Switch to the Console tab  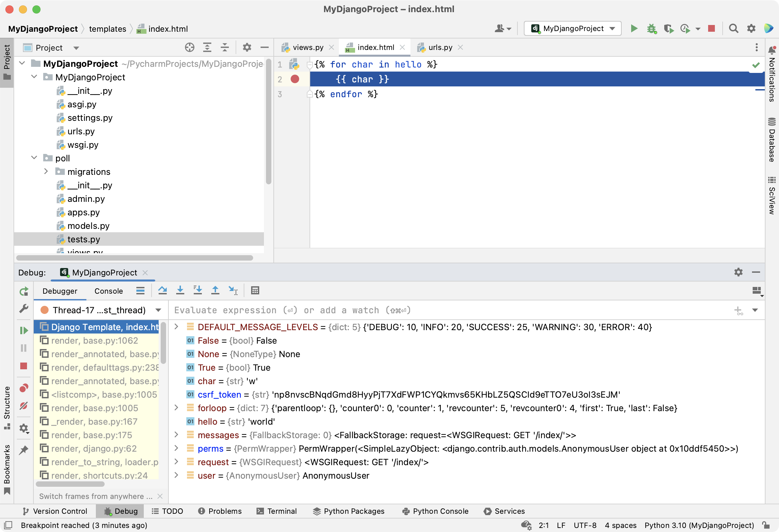(108, 291)
